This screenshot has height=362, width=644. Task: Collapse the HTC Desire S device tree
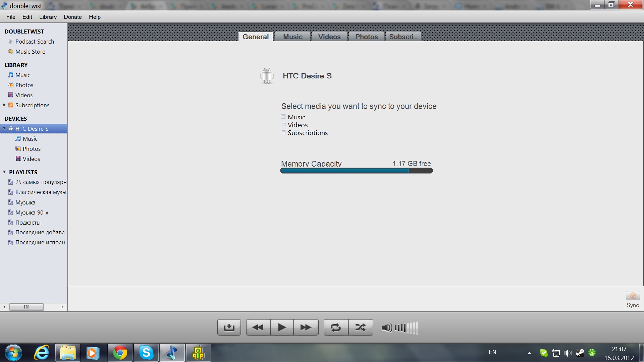[x=4, y=128]
